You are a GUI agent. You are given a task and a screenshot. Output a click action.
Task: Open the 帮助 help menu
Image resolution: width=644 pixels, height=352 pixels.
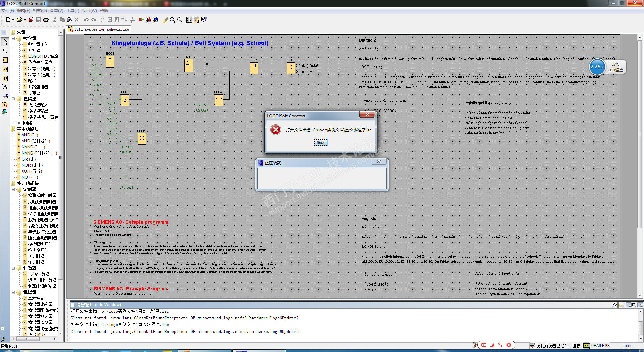click(x=104, y=11)
